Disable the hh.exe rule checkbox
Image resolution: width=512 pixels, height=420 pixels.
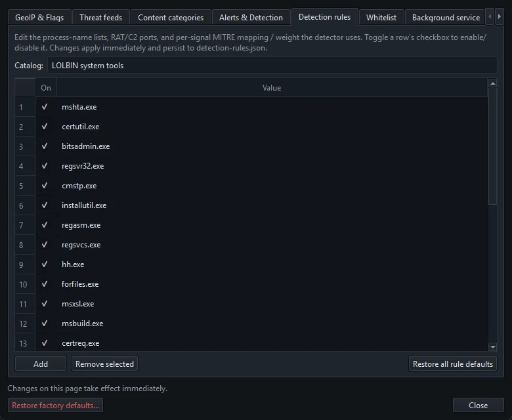(45, 264)
